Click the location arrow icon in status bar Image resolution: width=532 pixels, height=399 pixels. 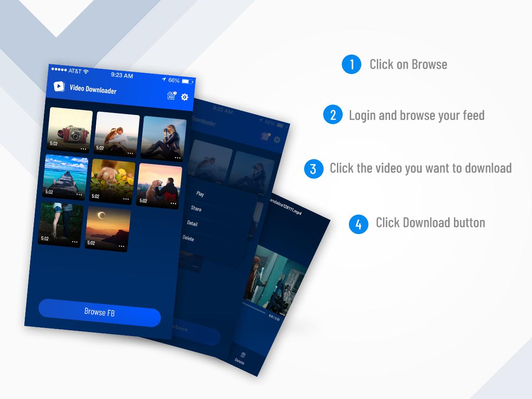164,79
